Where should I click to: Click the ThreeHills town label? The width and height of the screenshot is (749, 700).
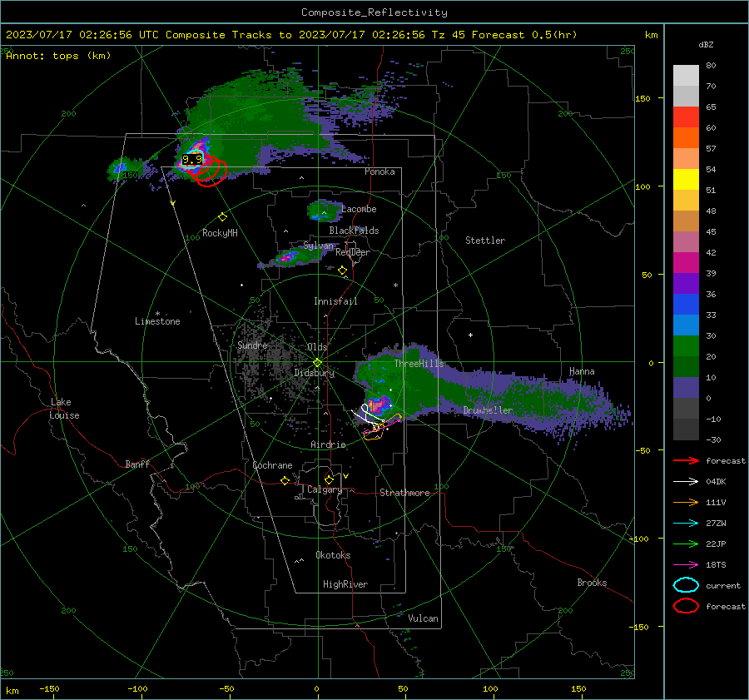(x=419, y=364)
